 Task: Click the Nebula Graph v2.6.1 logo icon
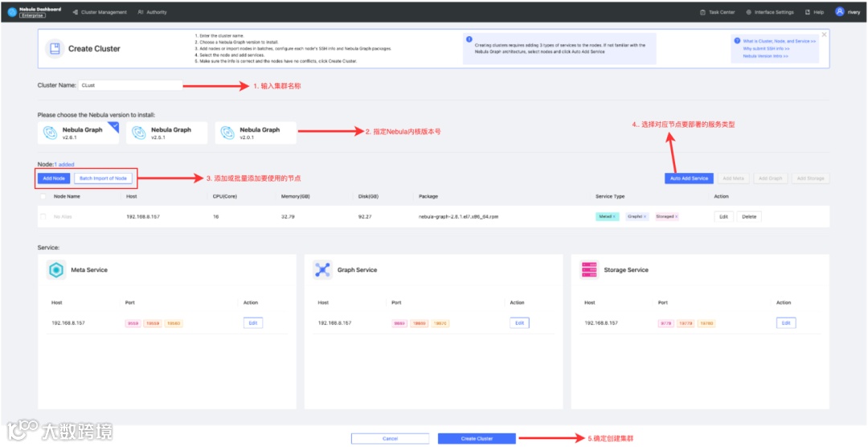click(51, 133)
